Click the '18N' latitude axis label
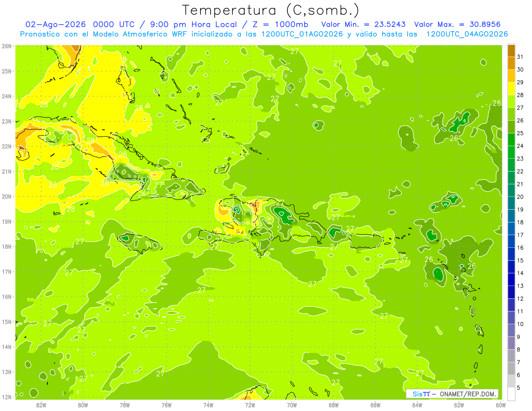 point(7,247)
